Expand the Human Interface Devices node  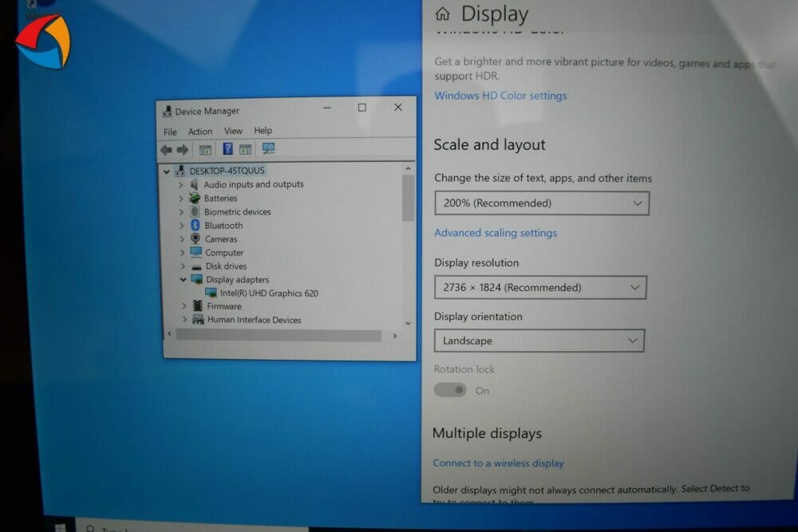coord(185,320)
